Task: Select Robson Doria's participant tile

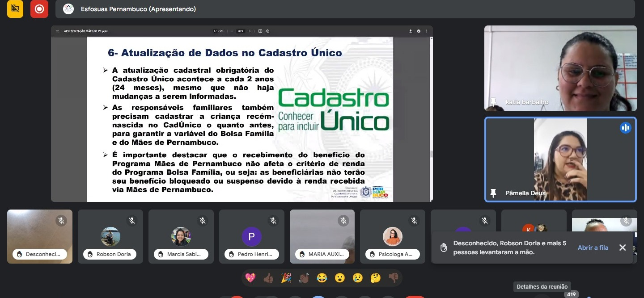Action: pos(110,236)
